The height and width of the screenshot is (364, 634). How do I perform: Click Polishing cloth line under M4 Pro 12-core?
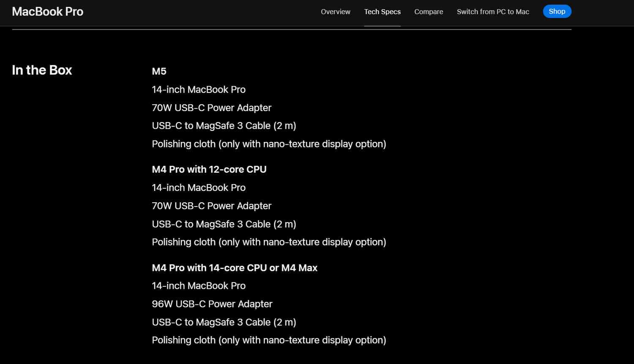pyautogui.click(x=269, y=242)
